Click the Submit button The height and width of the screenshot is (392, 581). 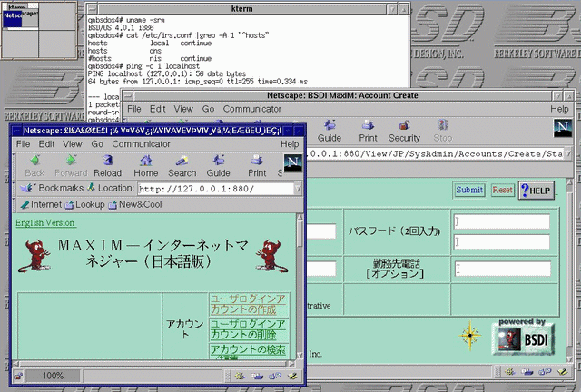point(469,190)
